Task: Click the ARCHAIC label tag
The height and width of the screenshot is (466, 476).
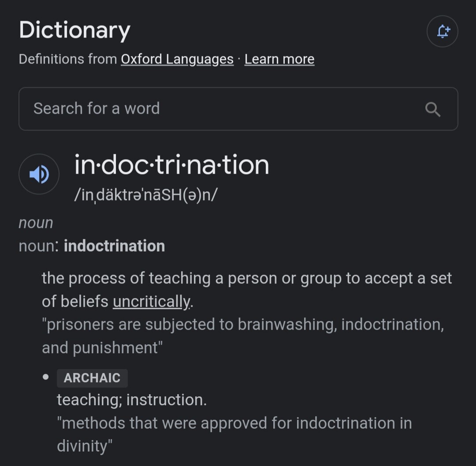Action: tap(92, 378)
